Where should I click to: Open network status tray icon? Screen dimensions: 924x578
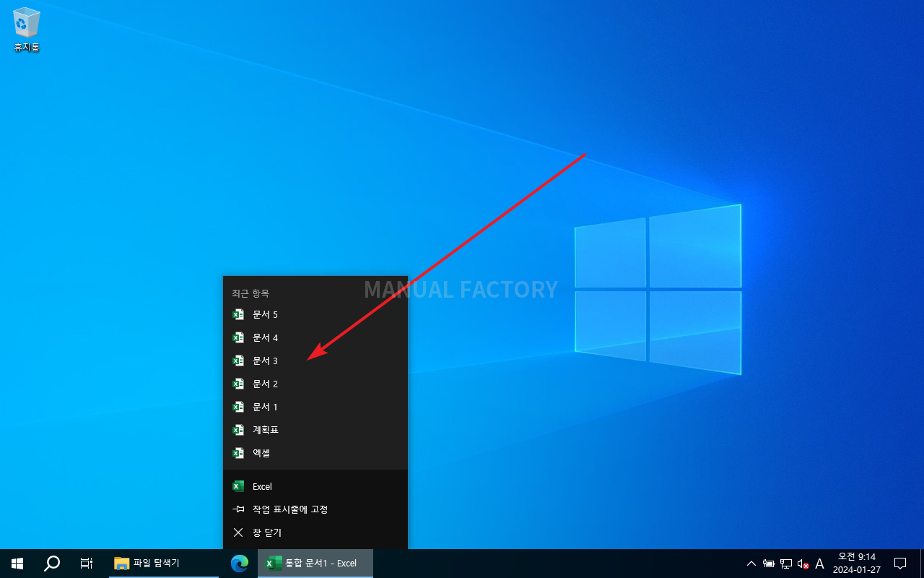click(x=786, y=564)
